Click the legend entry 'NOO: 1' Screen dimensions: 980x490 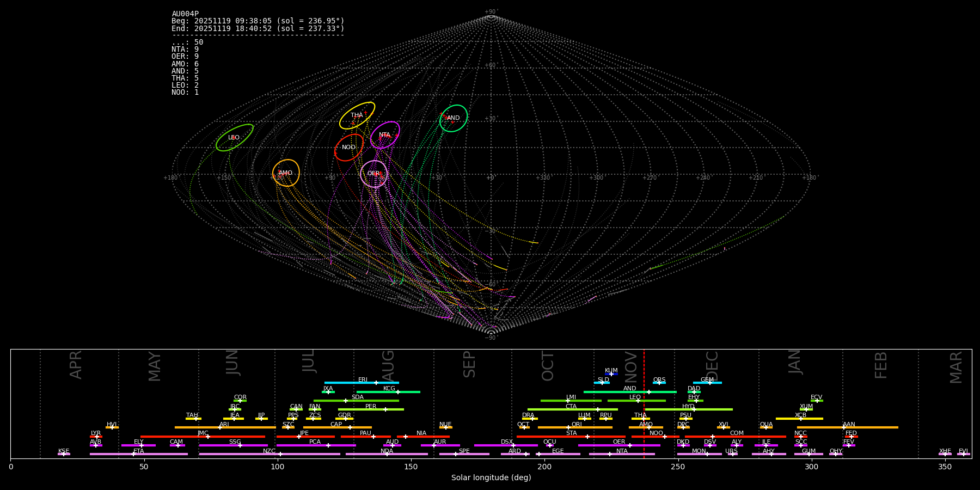(x=185, y=92)
